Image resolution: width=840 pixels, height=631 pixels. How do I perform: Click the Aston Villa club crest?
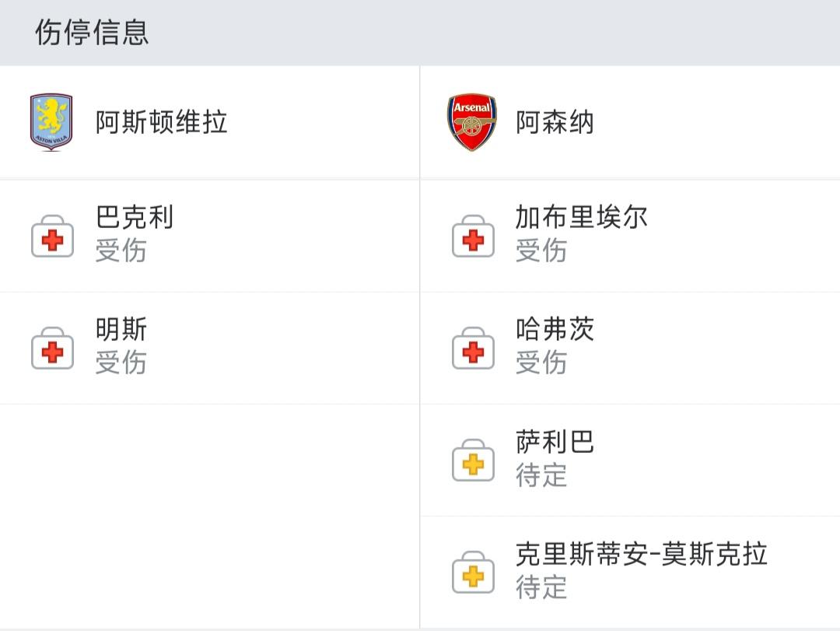(x=51, y=122)
